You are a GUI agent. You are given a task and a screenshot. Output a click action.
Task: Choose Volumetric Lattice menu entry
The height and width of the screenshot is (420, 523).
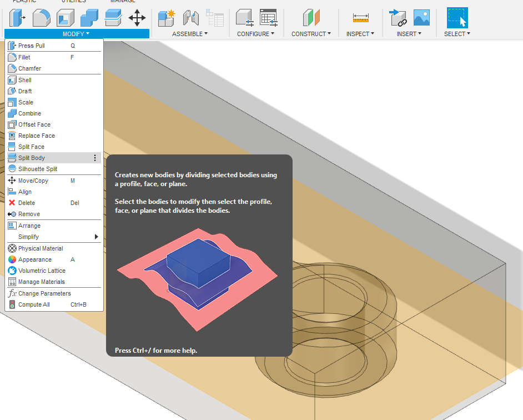click(54, 271)
